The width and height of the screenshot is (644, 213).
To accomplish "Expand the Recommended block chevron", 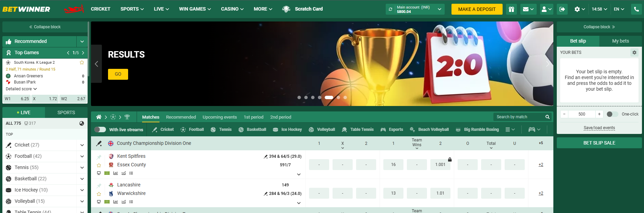I will (82, 41).
